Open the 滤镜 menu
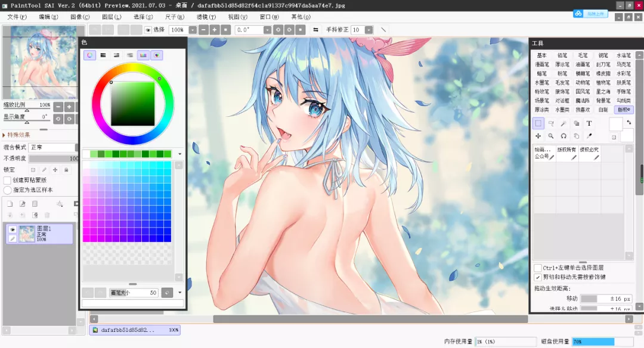 [x=206, y=17]
